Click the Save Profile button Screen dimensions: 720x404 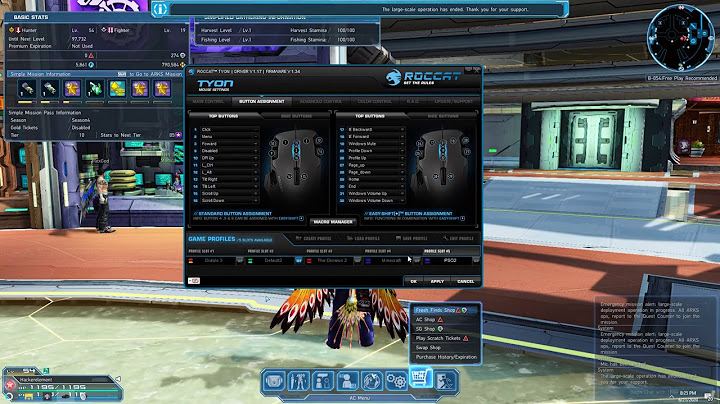pyautogui.click(x=411, y=238)
